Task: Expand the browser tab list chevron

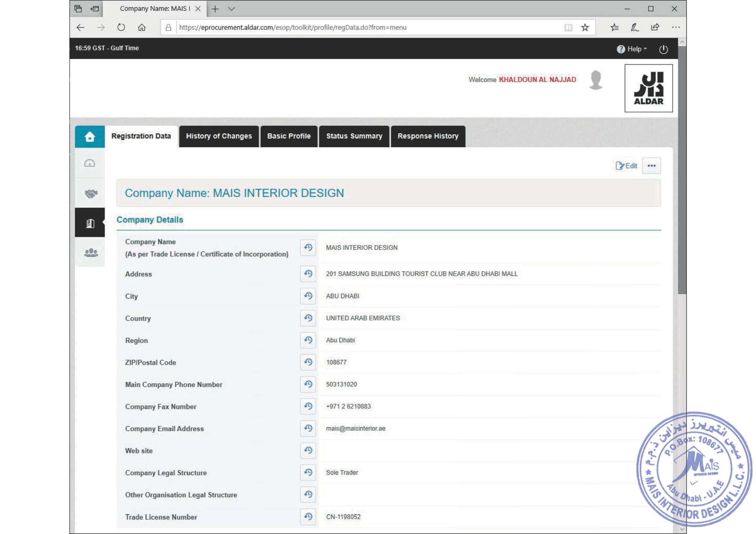Action: (x=232, y=9)
